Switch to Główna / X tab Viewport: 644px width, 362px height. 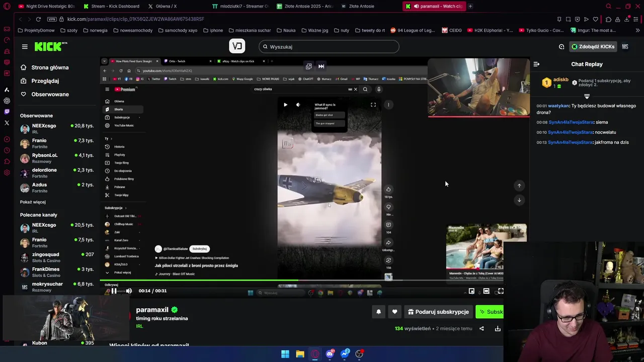pyautogui.click(x=162, y=6)
